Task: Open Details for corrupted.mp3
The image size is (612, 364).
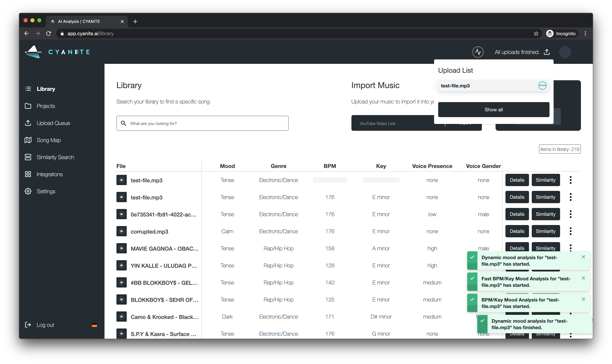Action: (517, 231)
